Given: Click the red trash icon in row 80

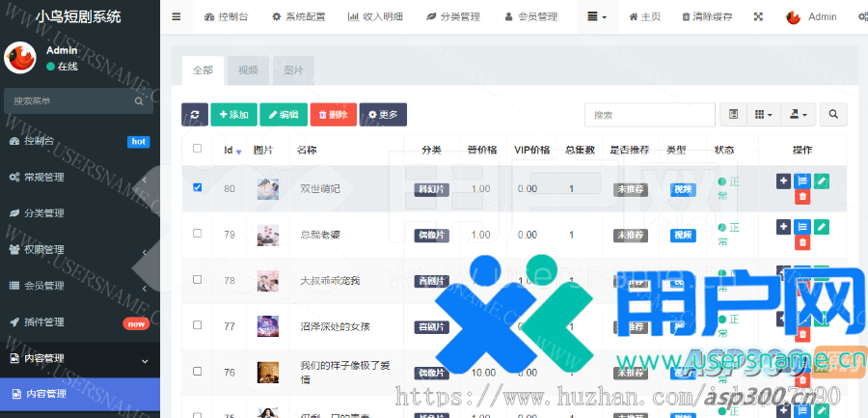Looking at the screenshot, I should coord(802,197).
